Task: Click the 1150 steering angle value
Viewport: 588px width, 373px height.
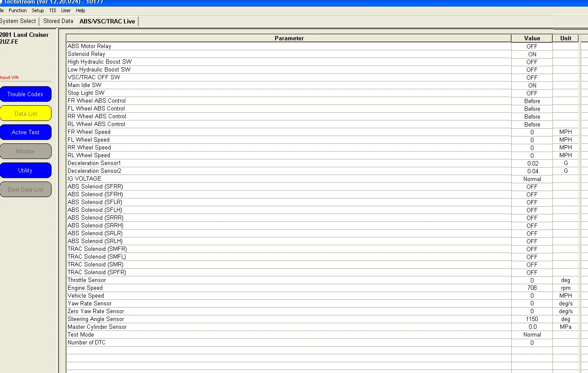Action: 532,319
